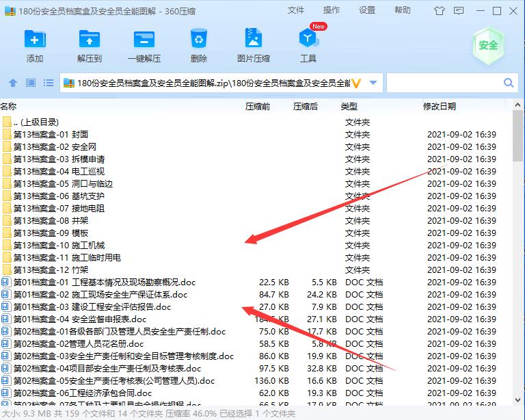Click the 添加 (Add) toolbar icon

click(x=35, y=39)
